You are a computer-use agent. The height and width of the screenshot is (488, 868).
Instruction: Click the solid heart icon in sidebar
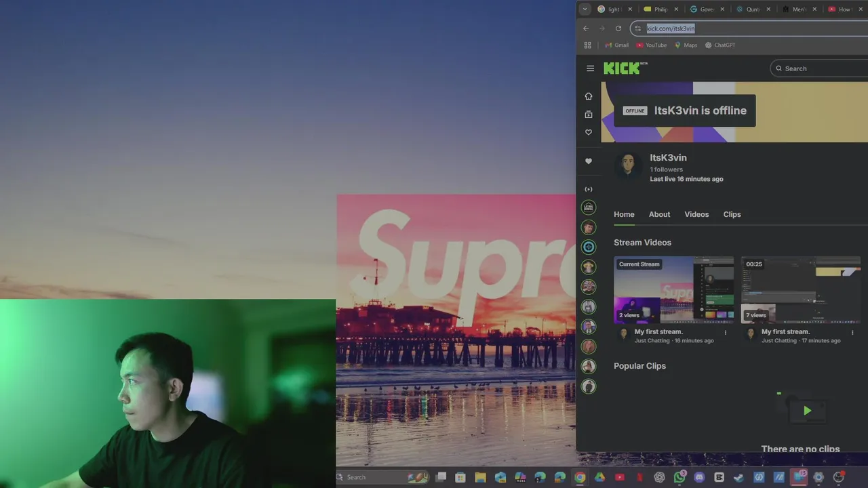coord(589,161)
